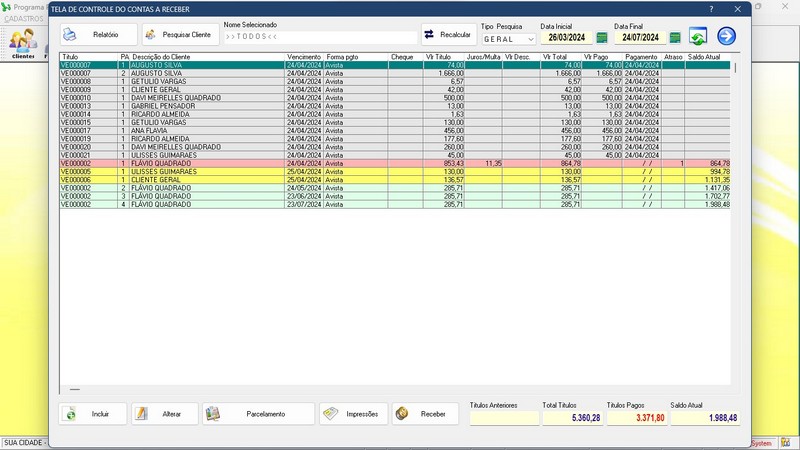This screenshot has height=450, width=800.
Task: Select the VE000009 CLIENTE GERAL row
Action: 395,90
